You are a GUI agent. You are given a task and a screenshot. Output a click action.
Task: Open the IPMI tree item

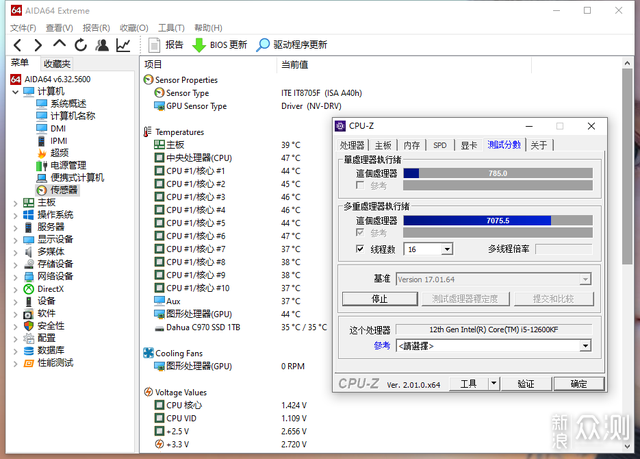pos(59,141)
